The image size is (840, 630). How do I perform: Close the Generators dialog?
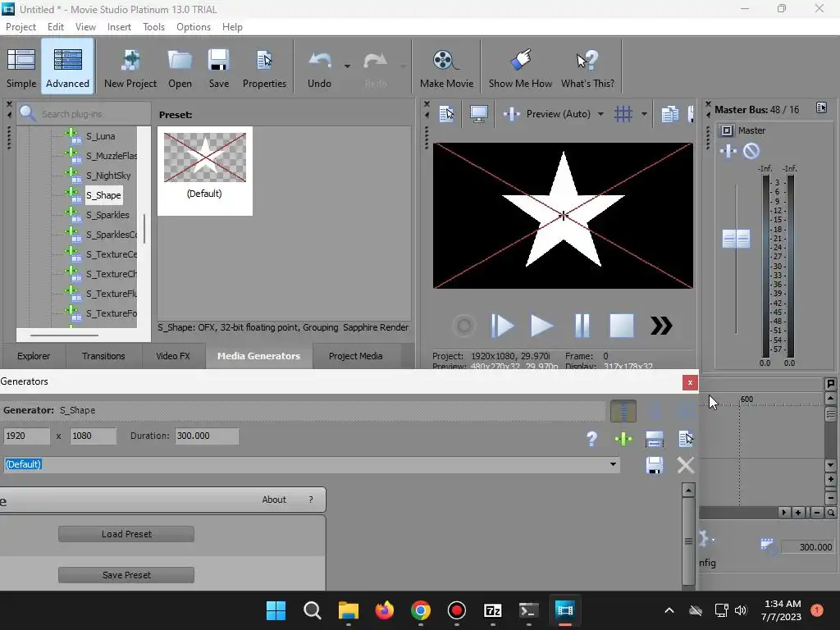coord(690,382)
